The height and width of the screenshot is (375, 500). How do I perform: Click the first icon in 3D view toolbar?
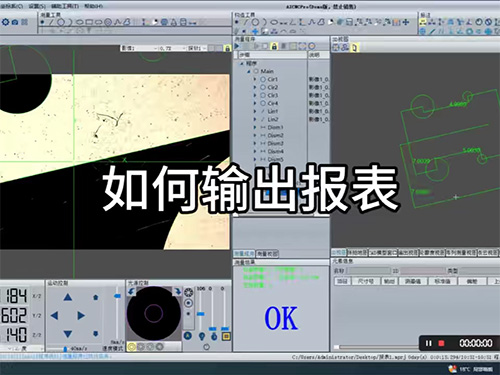click(336, 47)
